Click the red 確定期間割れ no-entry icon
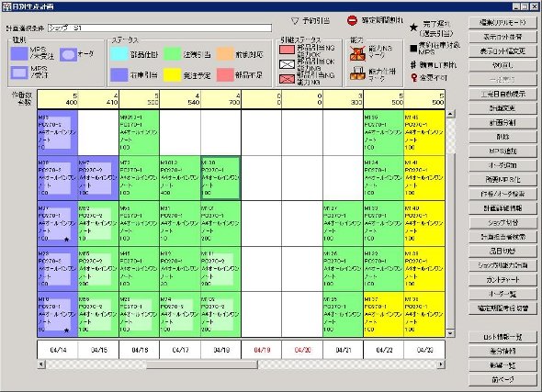 (x=352, y=21)
